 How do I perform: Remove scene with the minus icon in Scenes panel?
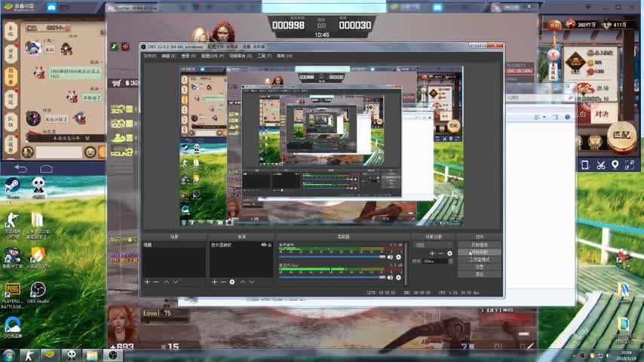[x=156, y=282]
